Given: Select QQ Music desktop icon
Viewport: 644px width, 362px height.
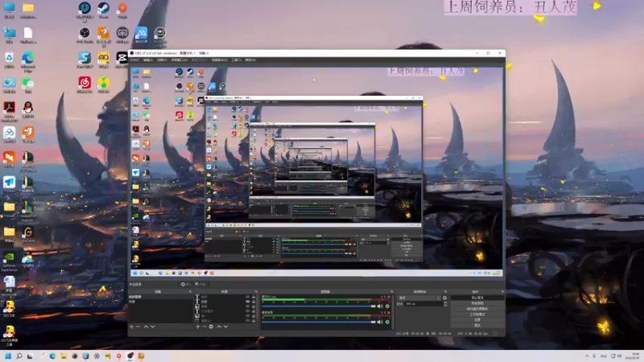Looking at the screenshot, I should pos(104,85).
